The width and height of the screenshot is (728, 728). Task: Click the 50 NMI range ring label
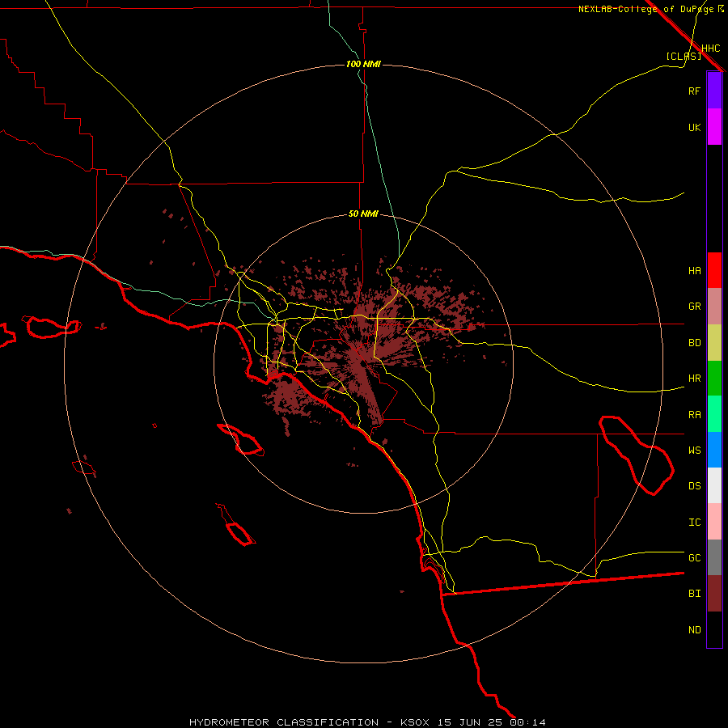(363, 214)
